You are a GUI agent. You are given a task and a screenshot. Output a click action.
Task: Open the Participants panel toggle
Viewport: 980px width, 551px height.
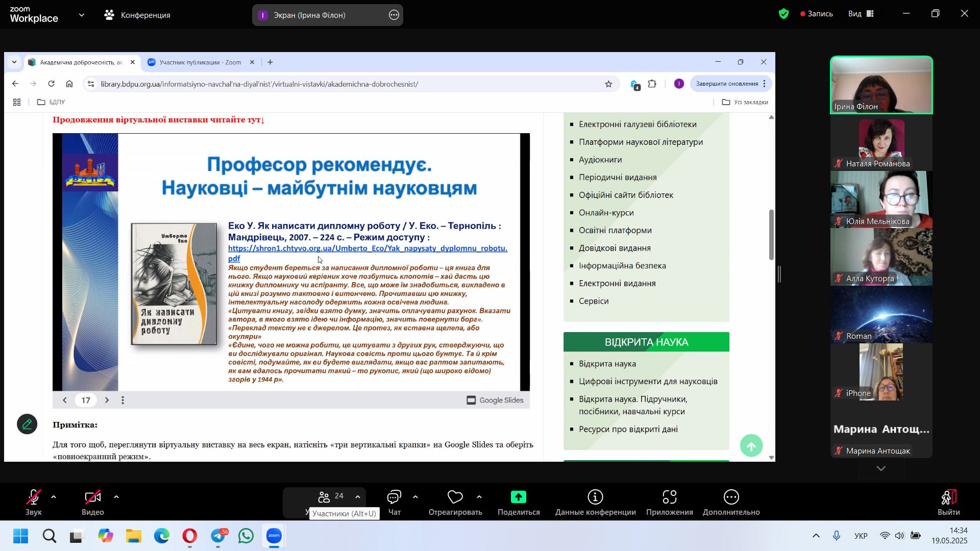click(x=331, y=496)
